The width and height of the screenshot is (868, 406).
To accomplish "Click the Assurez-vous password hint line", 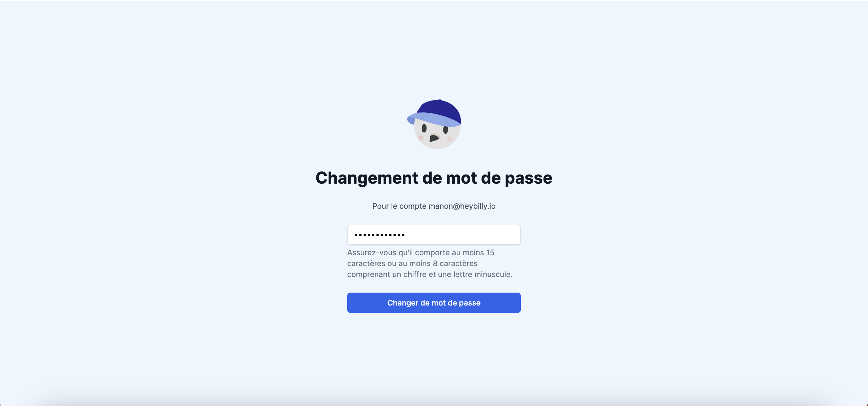I will pos(420,253).
